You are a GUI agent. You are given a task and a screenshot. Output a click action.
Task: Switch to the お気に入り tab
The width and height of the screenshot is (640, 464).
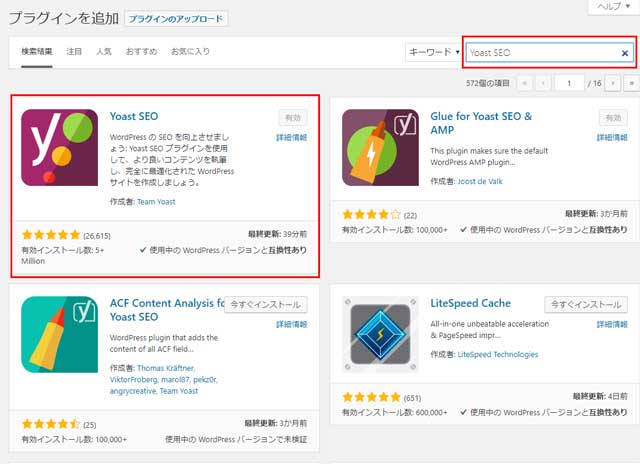(x=190, y=51)
